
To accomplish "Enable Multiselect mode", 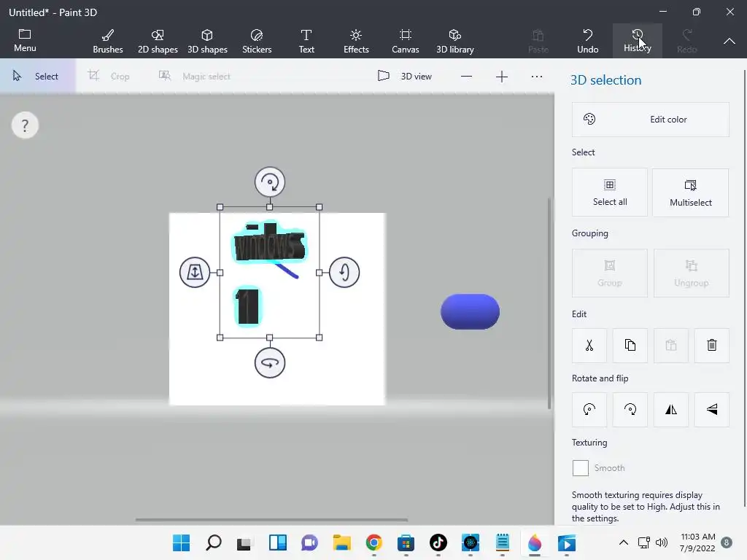I will pyautogui.click(x=690, y=192).
